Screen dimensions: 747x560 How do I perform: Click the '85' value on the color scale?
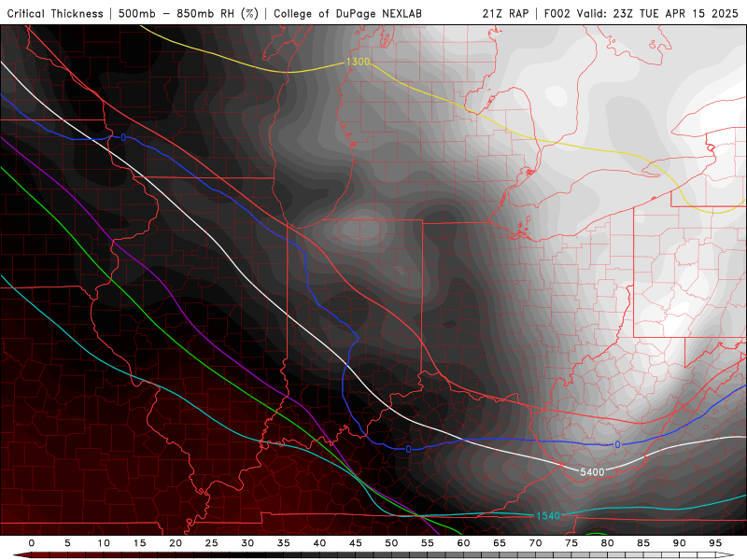[x=643, y=543]
